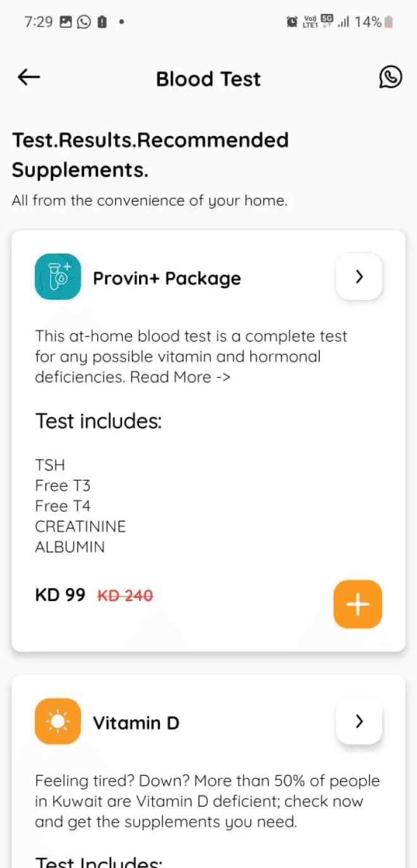This screenshot has width=417, height=868.
Task: Open Provin+ Package details via its chevron
Action: coord(358,276)
